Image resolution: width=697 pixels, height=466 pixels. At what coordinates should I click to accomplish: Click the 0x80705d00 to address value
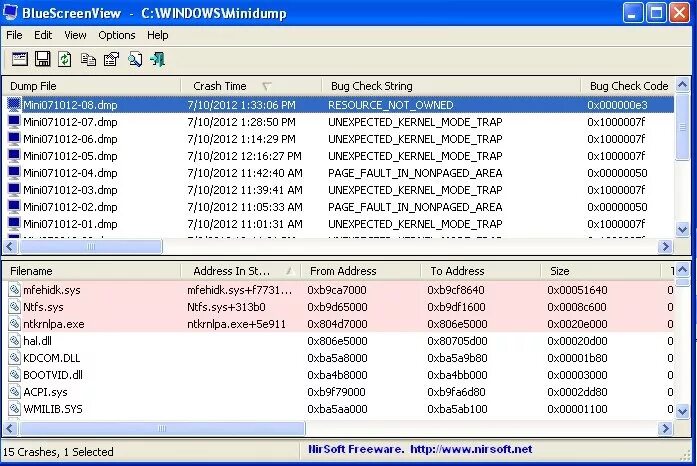[x=457, y=341]
